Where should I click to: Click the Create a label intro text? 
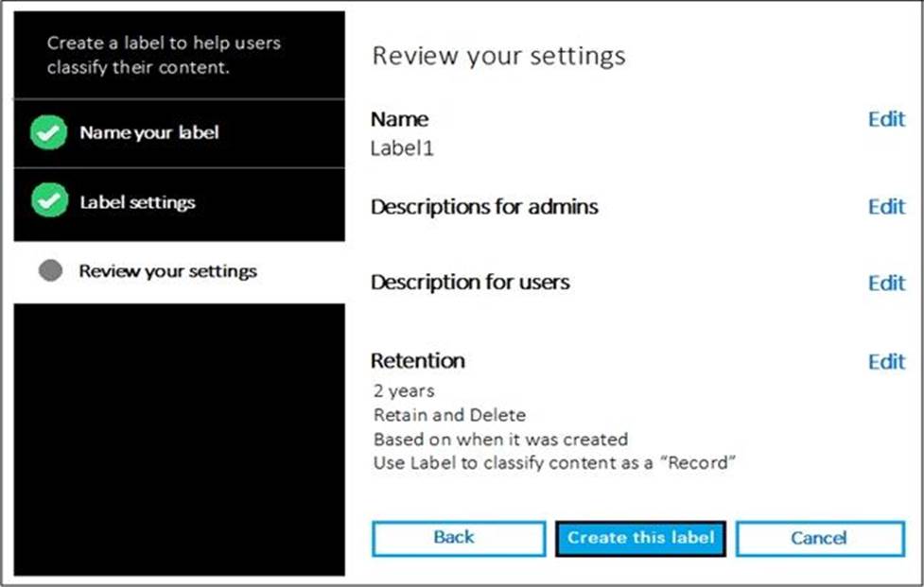pyautogui.click(x=164, y=55)
